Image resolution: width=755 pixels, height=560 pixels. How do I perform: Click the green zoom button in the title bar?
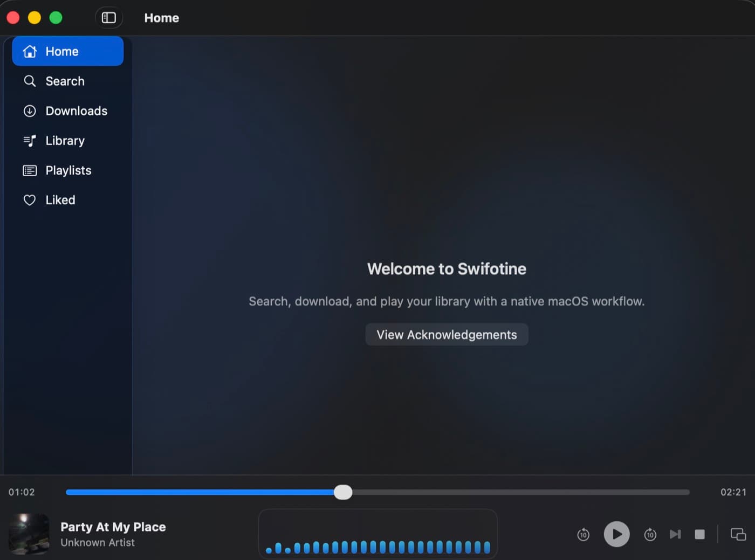56,17
